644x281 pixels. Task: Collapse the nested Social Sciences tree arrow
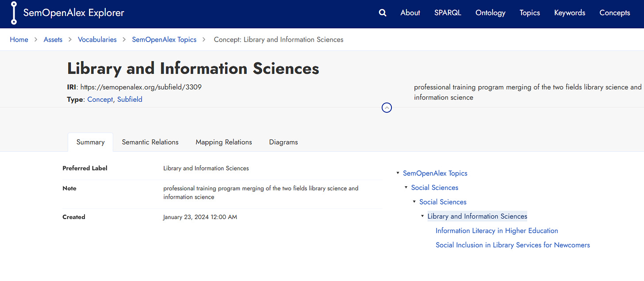point(414,202)
